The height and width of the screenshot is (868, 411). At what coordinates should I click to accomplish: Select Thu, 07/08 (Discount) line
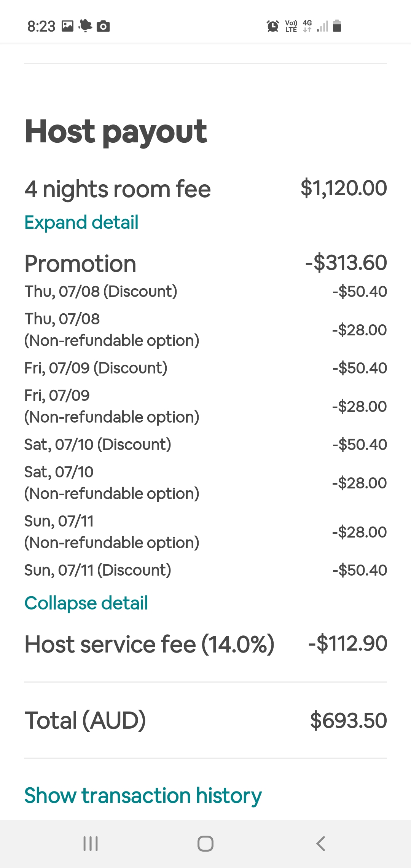click(x=205, y=291)
